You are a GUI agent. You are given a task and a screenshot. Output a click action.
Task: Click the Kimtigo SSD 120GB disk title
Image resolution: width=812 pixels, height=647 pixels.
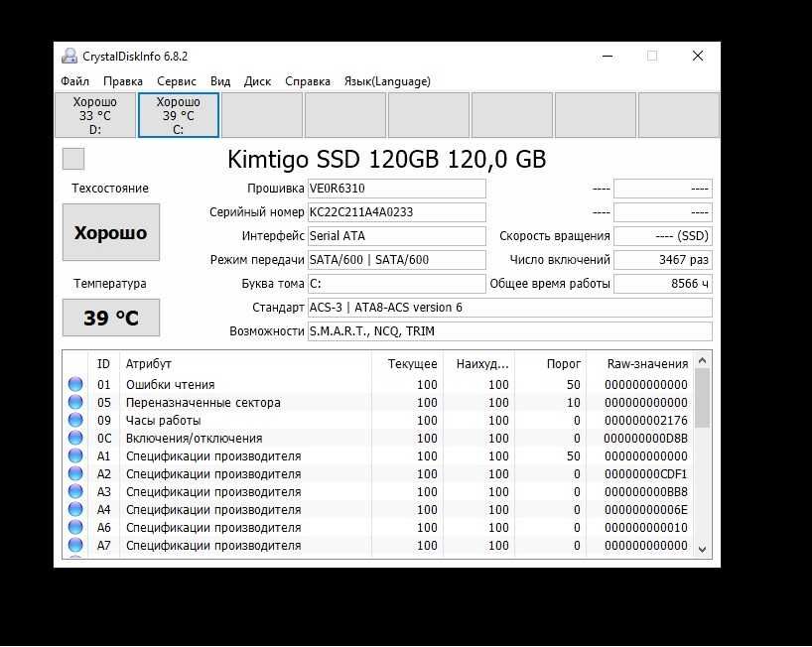386,159
